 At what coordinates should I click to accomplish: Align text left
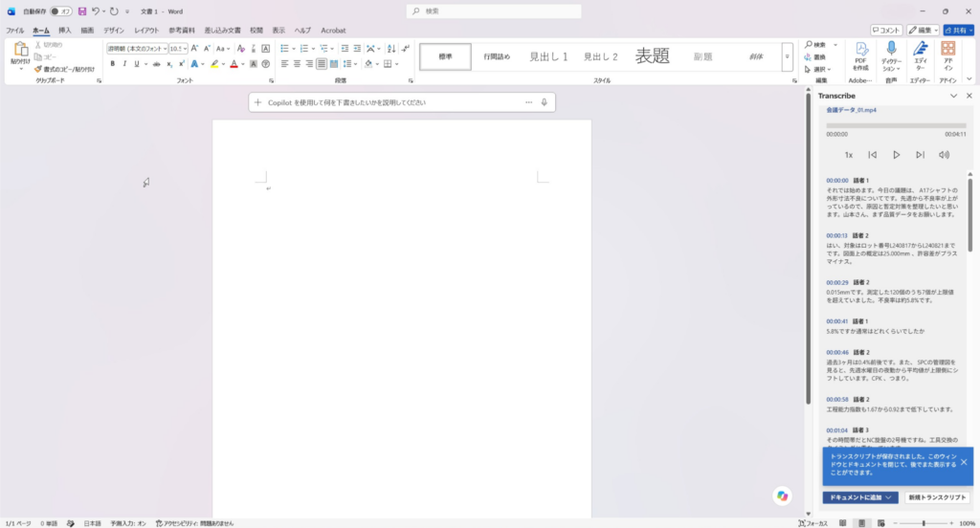[x=284, y=64]
